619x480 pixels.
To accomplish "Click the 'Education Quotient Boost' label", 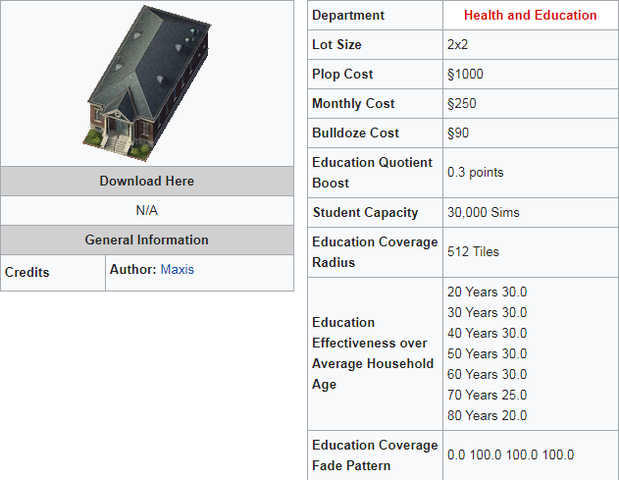I will pos(372,172).
